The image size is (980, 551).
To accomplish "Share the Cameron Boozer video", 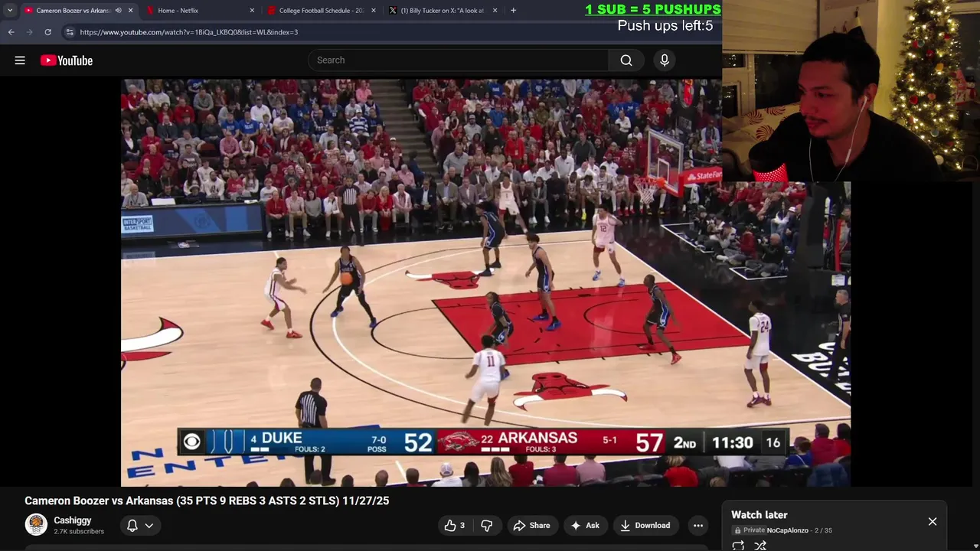I will [x=531, y=526].
